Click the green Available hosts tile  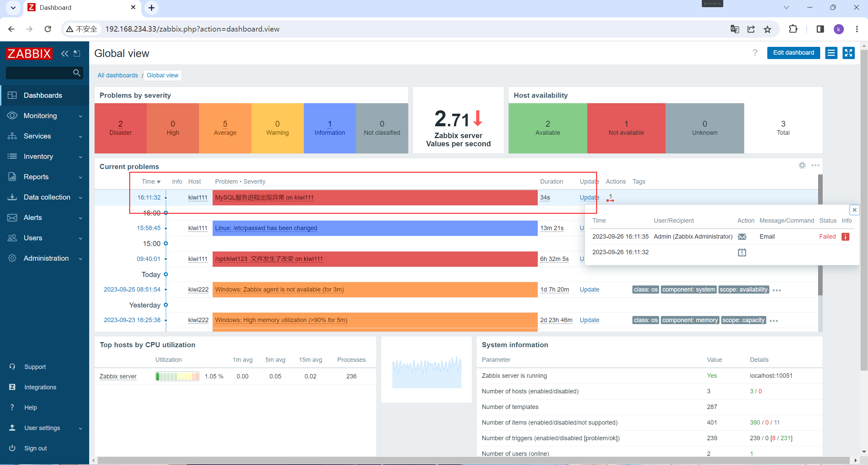click(548, 128)
